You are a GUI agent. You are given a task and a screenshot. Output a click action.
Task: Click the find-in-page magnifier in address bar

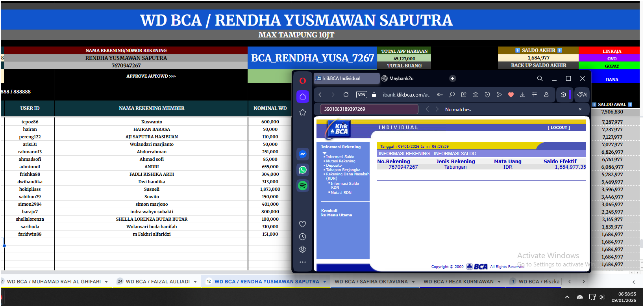452,95
